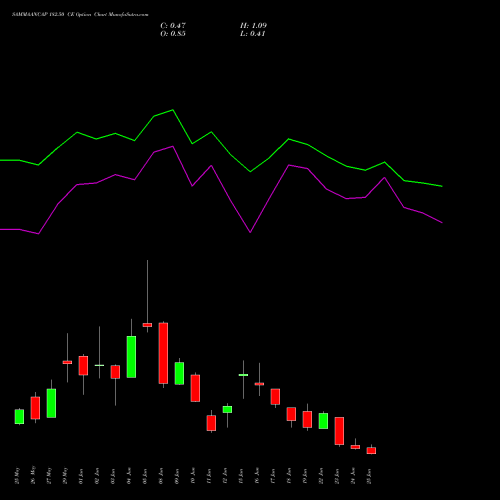This screenshot has height=500, width=500.
Task: Click the '04 Jun' date label
Action: [130, 476]
